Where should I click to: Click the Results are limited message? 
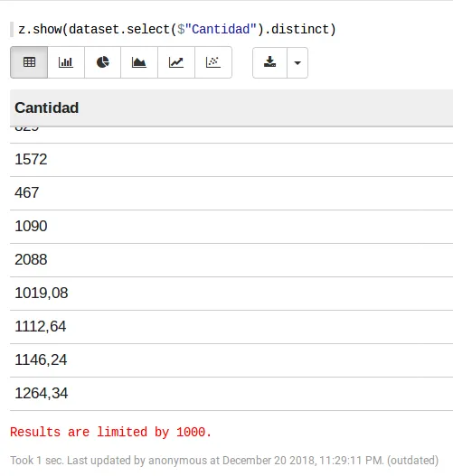click(x=110, y=432)
